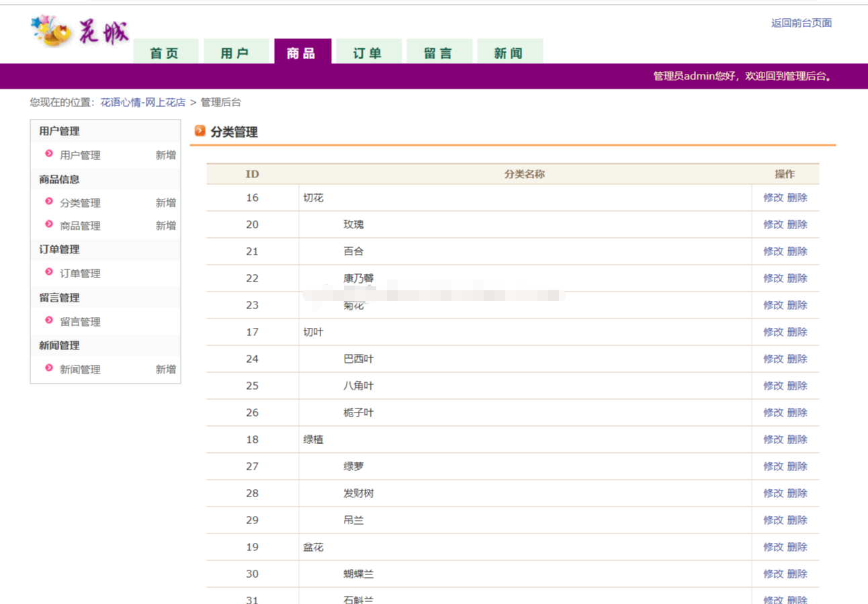The height and width of the screenshot is (604, 868).
Task: Click 修改 in the 绿萝 row
Action: [x=773, y=466]
